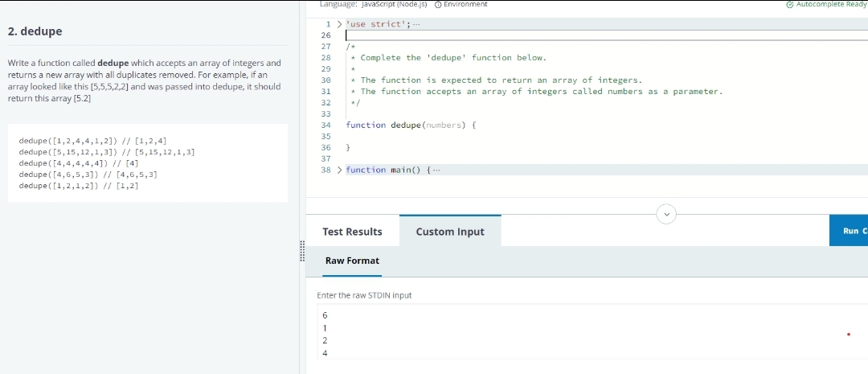Collapse the results panel with the chevron circle
Screen dimensions: 868x374
(x=666, y=214)
